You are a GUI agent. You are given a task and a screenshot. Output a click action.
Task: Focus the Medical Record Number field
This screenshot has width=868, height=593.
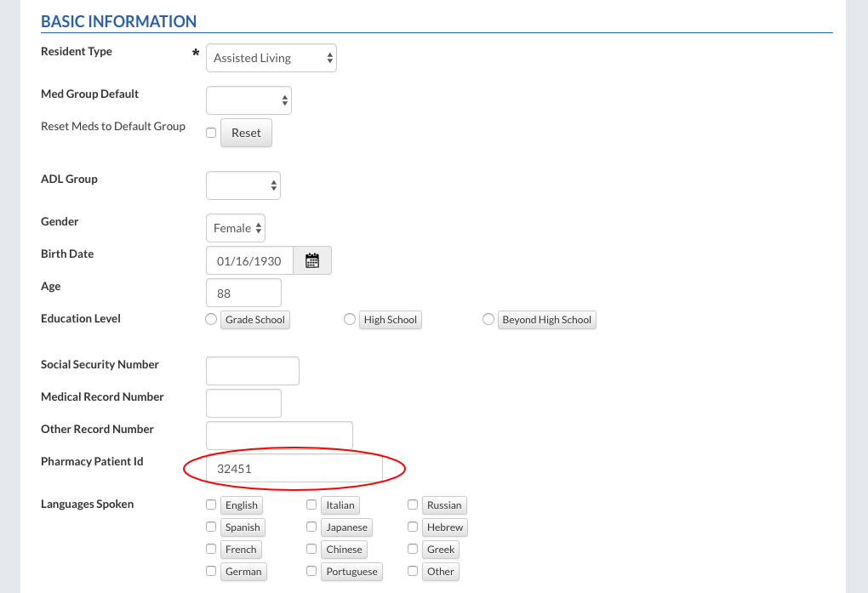pyautogui.click(x=243, y=403)
